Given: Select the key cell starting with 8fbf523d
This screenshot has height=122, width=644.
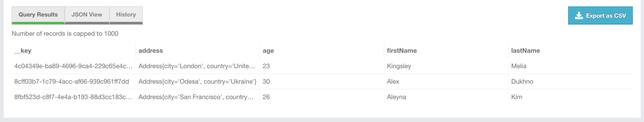Looking at the screenshot, I should click(x=73, y=97).
